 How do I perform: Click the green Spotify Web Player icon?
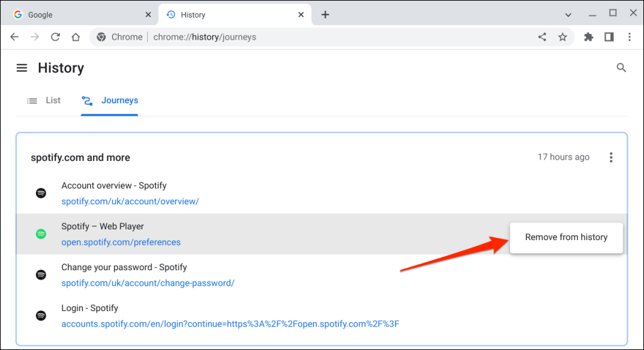point(41,234)
